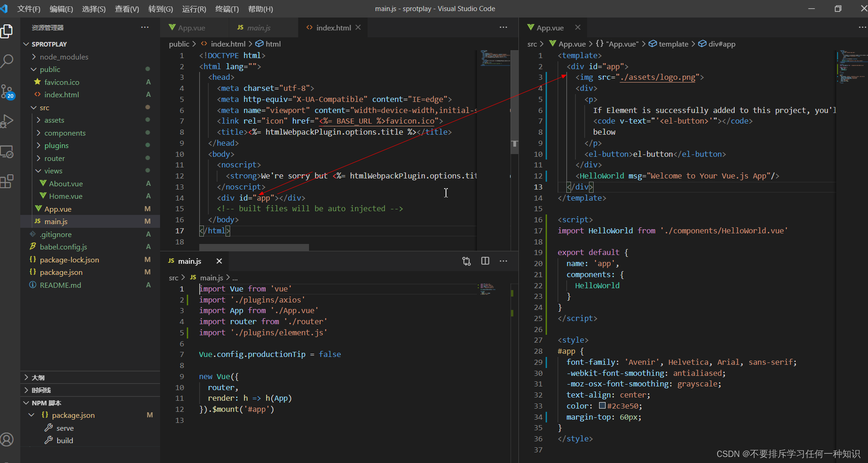This screenshot has width=868, height=463.
Task: Expand the router folder
Action: coord(39,158)
